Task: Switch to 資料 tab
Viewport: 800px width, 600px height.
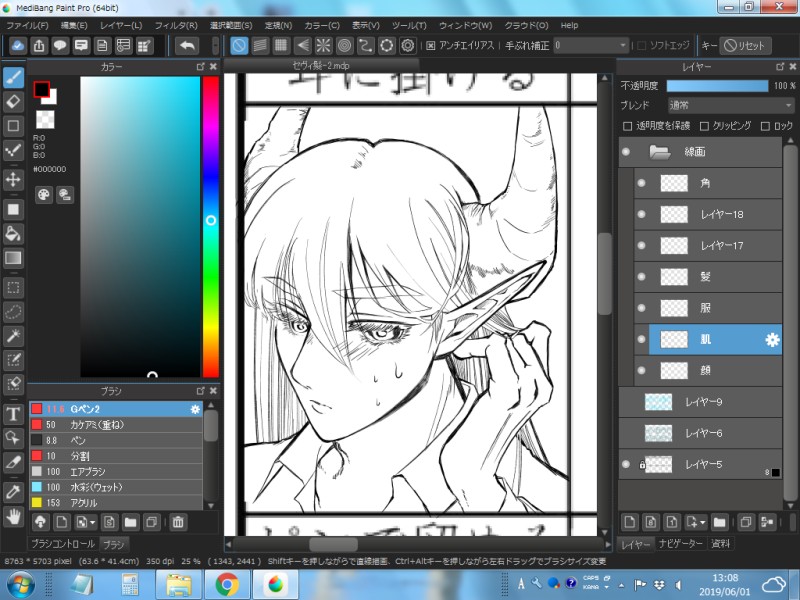Action: coord(720,544)
